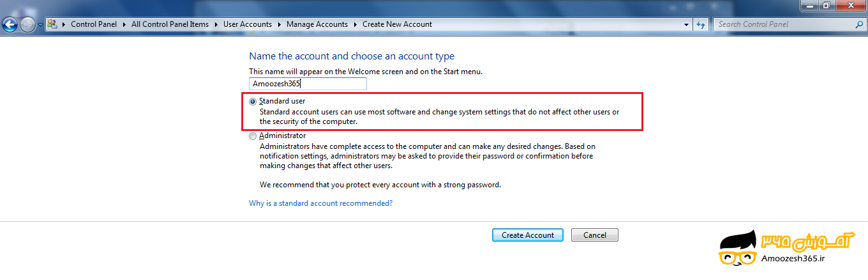The width and height of the screenshot is (868, 280).
Task: Go back with the blue Back arrow
Action: point(10,25)
